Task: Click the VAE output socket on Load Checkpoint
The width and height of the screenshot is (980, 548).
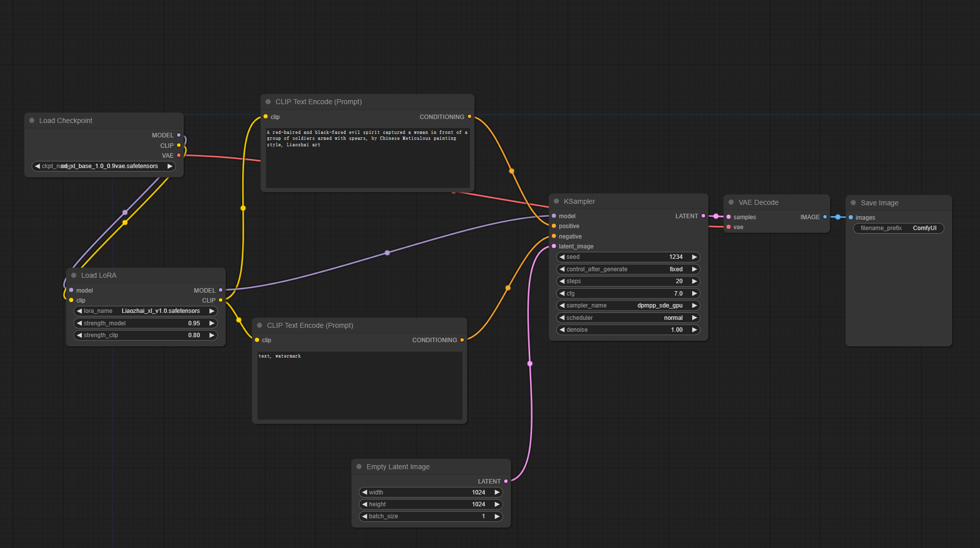Action: [x=179, y=155]
